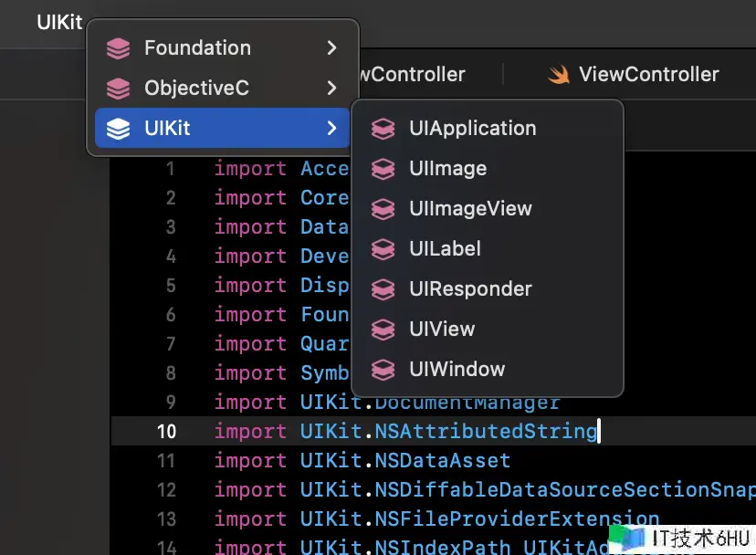Expand the Foundation submenu chevron
756x555 pixels.
331,48
